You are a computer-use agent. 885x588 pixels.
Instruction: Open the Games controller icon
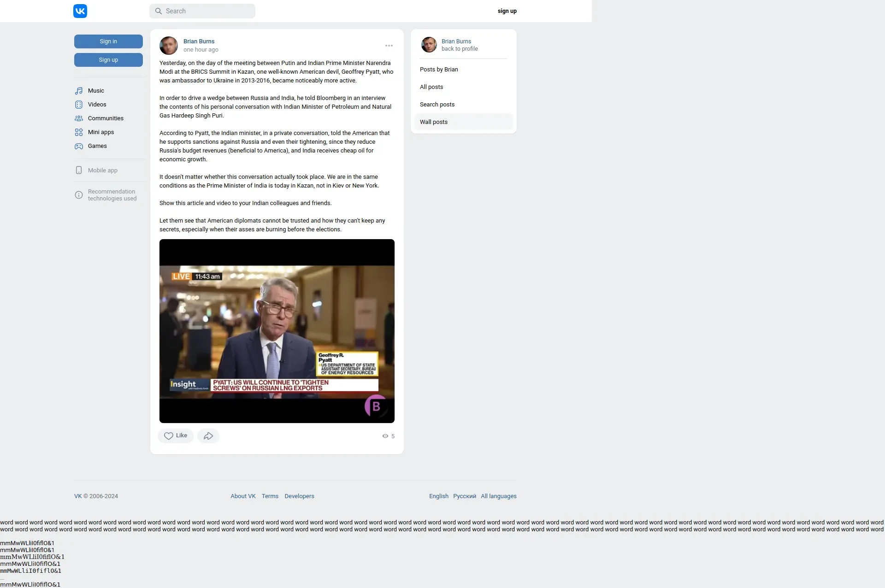pyautogui.click(x=79, y=146)
